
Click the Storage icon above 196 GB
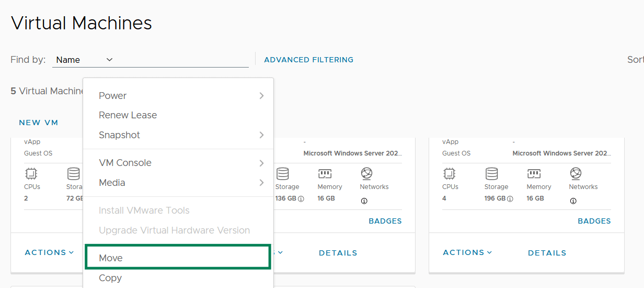[x=491, y=173]
